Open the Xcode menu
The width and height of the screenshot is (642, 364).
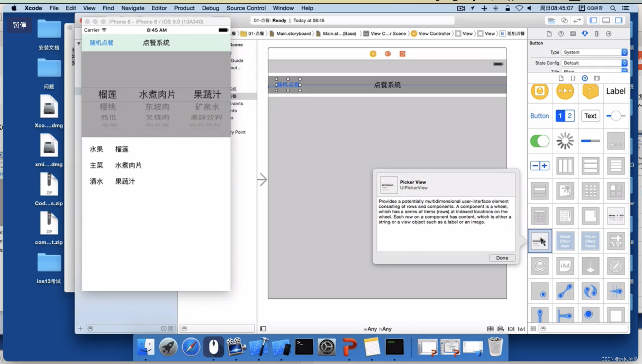click(33, 8)
